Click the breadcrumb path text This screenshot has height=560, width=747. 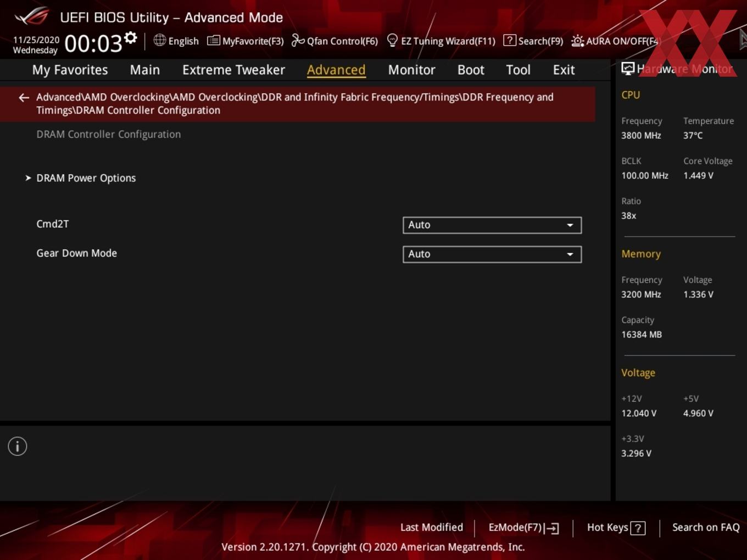[x=295, y=103]
